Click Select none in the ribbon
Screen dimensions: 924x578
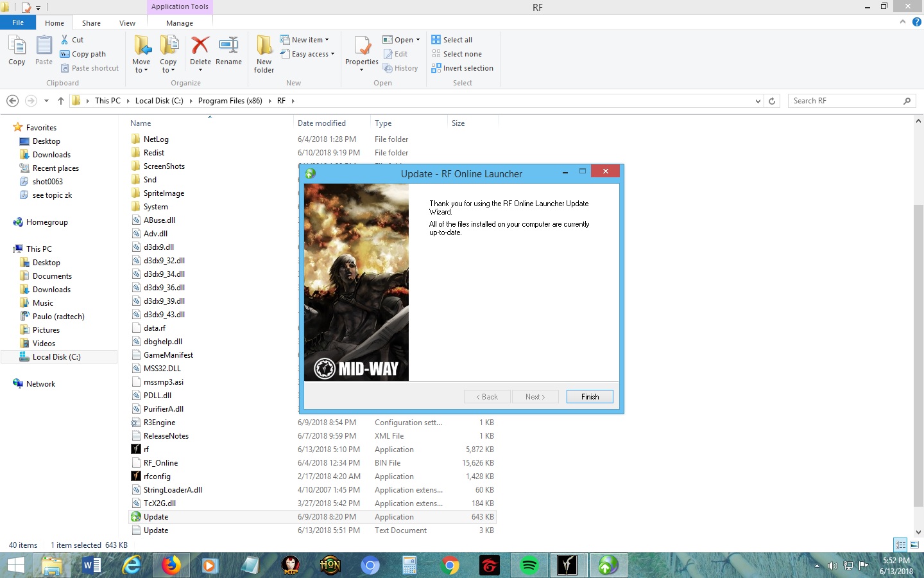click(456, 54)
